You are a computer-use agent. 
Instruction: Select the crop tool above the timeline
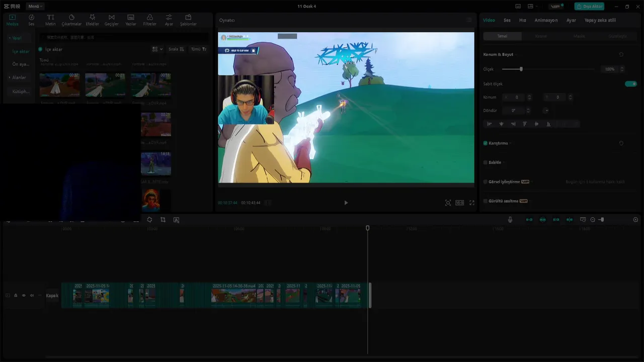tap(163, 220)
